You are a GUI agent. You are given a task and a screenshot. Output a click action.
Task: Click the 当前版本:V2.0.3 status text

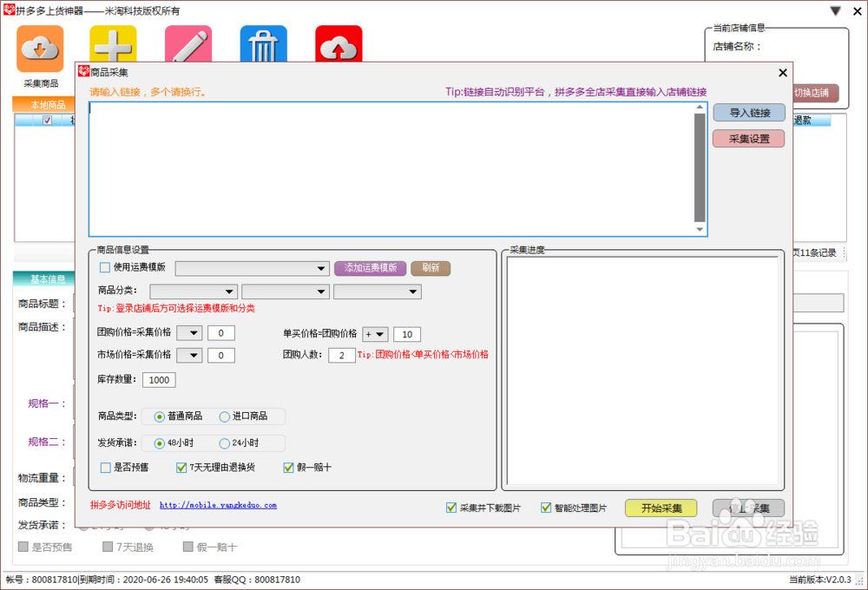coord(820,580)
